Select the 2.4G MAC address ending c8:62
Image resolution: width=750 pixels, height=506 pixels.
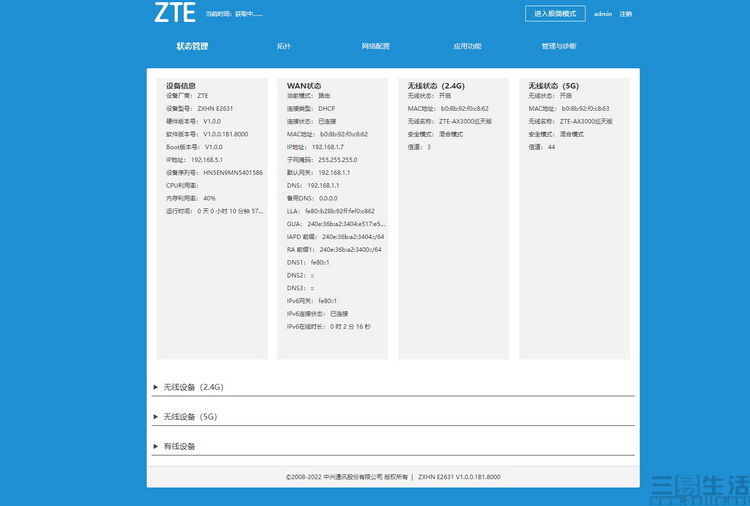coord(465,109)
